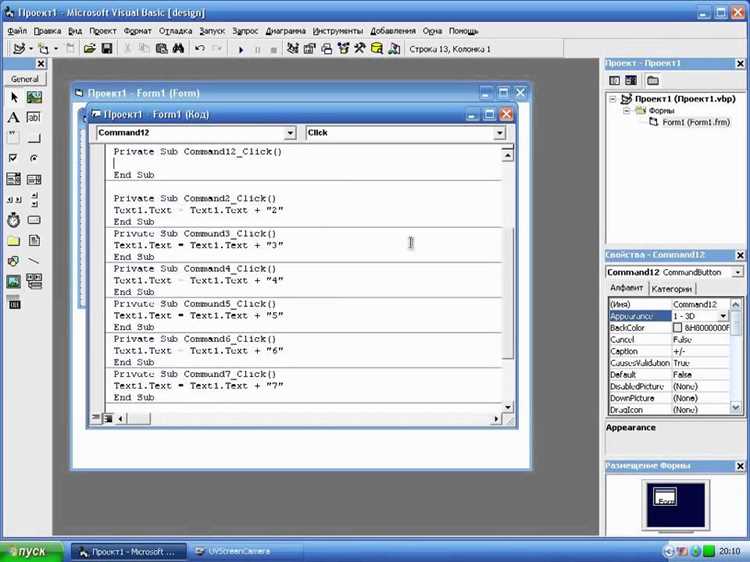Click the Project Explorer toolbar icon
The width and height of the screenshot is (750, 562).
click(x=293, y=49)
